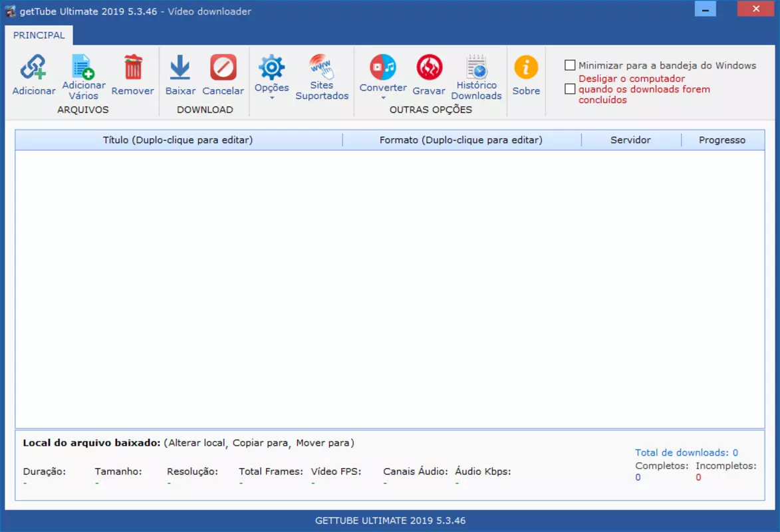Image resolution: width=780 pixels, height=532 pixels.
Task: Click the Áudio Kbps: label
Action: coord(483,471)
